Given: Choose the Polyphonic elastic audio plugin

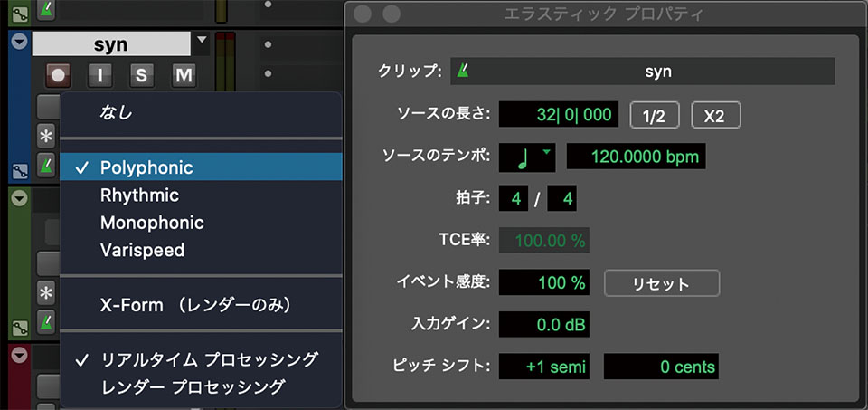Looking at the screenshot, I should [x=201, y=167].
